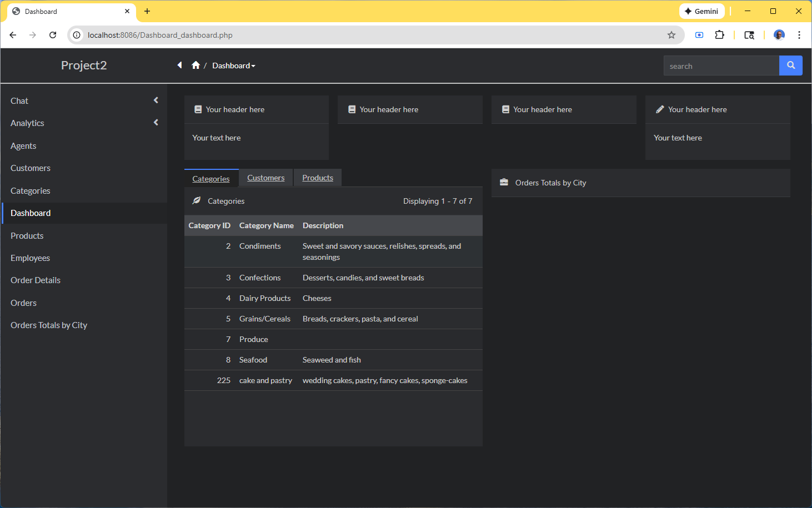Focus the search input field
Image resolution: width=812 pixels, height=508 pixels.
[721, 66]
